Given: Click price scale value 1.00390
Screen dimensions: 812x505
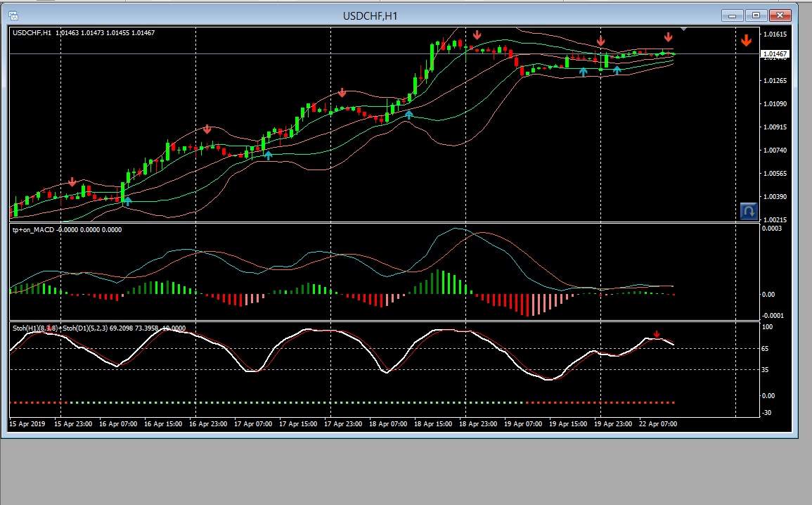Looking at the screenshot, I should click(x=775, y=197).
